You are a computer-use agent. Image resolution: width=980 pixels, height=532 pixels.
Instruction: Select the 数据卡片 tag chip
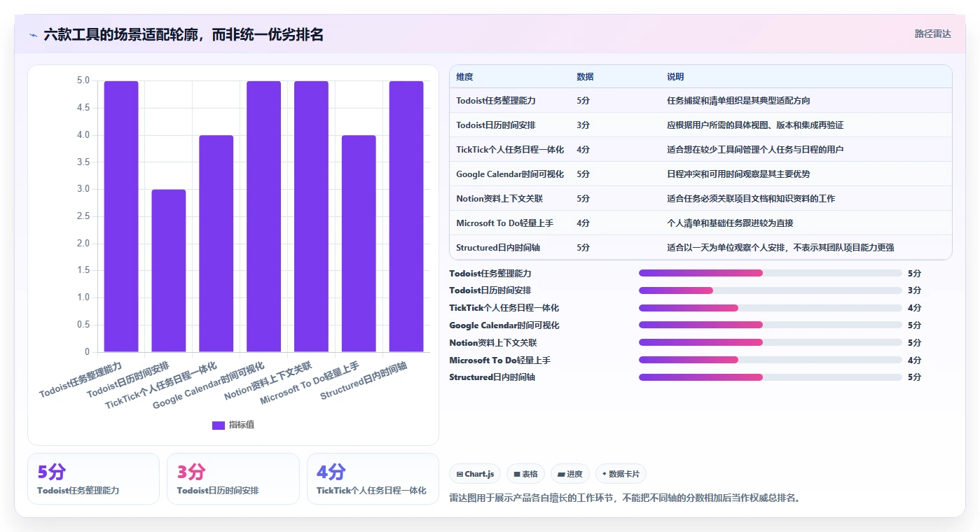[621, 474]
